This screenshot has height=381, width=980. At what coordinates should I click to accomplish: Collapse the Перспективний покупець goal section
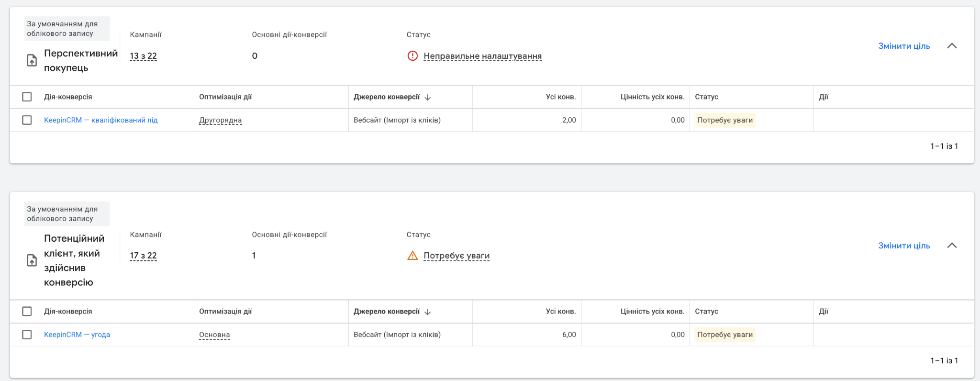coord(952,46)
